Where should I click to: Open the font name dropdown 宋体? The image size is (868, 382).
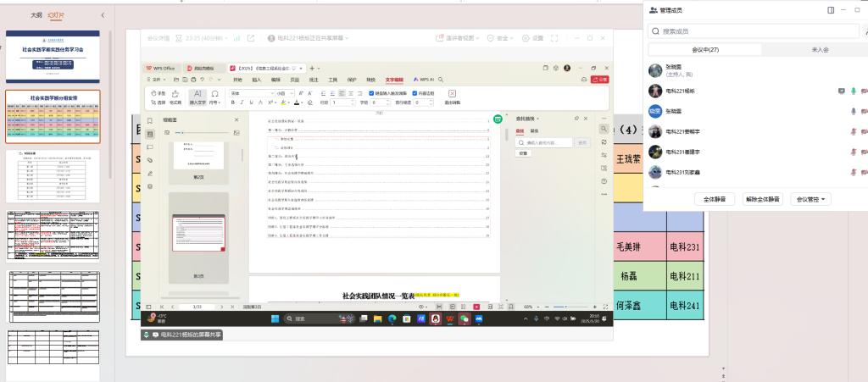pos(250,93)
